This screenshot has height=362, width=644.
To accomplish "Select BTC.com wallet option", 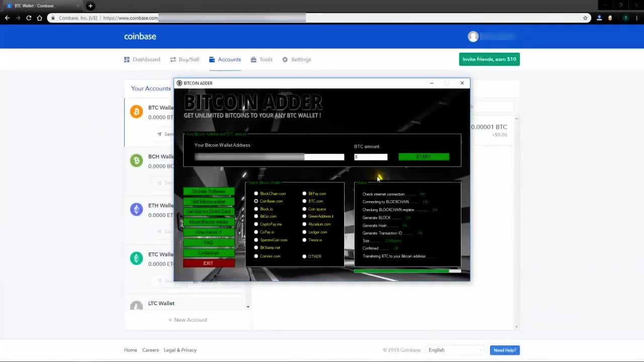I will tap(304, 201).
